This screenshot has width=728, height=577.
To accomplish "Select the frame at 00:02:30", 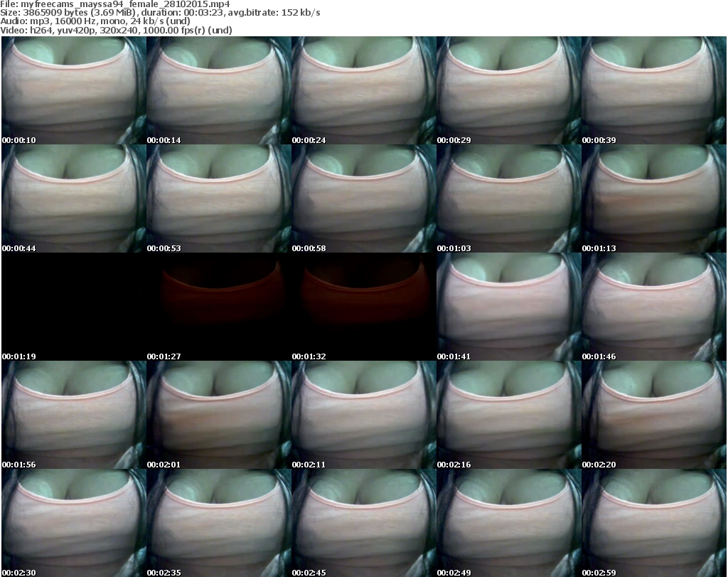I will (x=74, y=523).
